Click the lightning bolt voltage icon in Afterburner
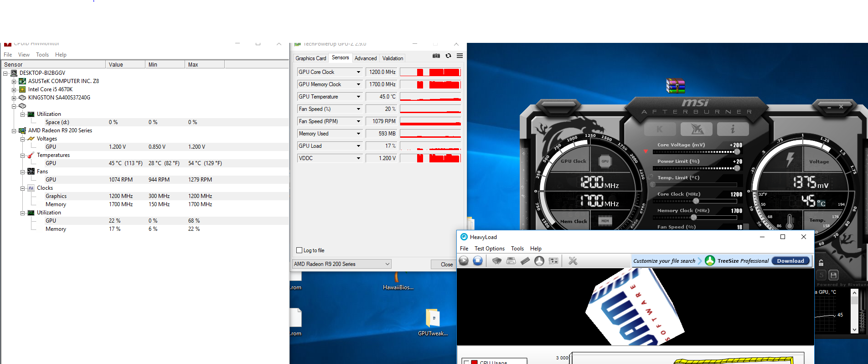The height and width of the screenshot is (364, 868). 790,160
